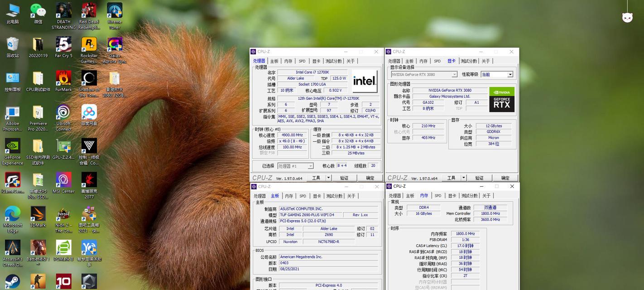Select the FurMark desktop icon
The image size is (644, 290).
point(63,82)
